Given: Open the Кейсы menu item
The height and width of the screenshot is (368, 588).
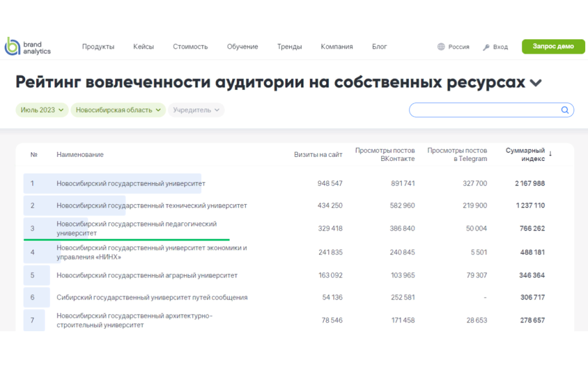Looking at the screenshot, I should (144, 47).
